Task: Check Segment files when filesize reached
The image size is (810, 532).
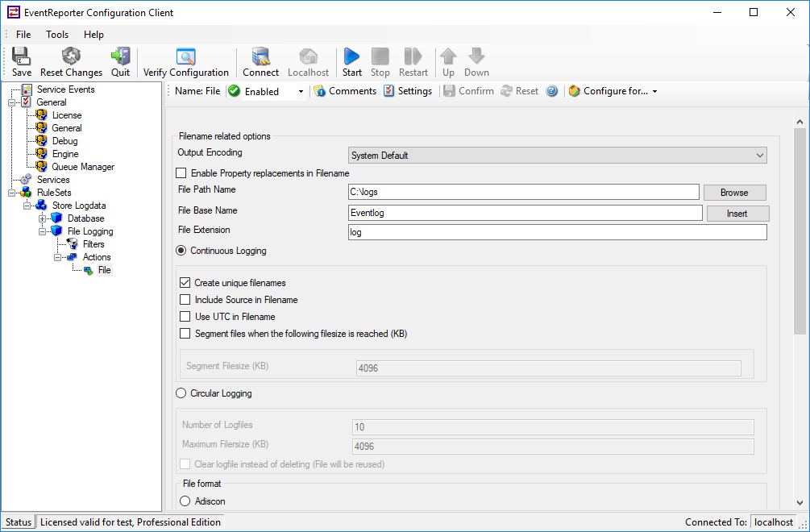Action: pos(185,334)
